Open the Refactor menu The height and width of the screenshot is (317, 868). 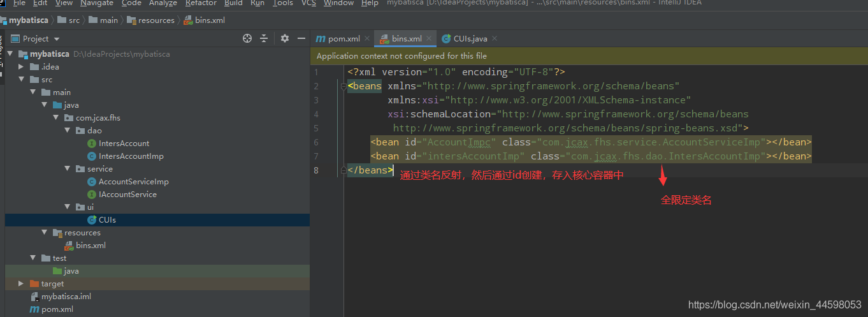coord(201,3)
